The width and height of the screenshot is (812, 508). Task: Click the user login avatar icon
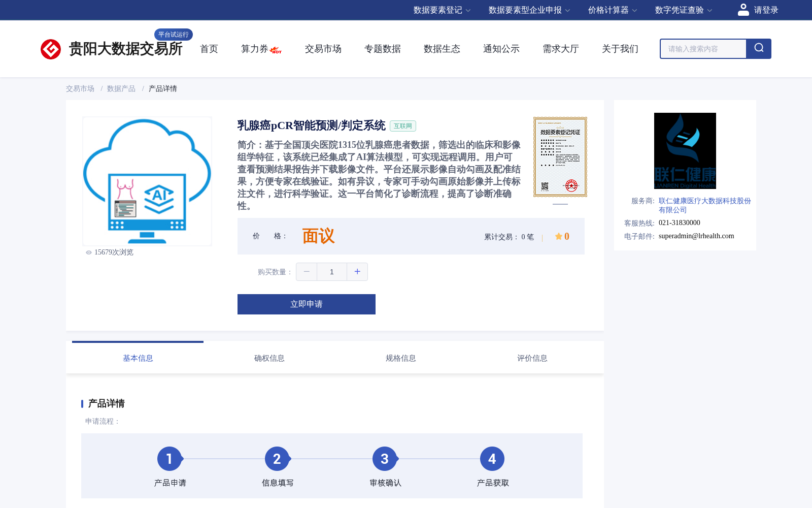click(x=743, y=10)
